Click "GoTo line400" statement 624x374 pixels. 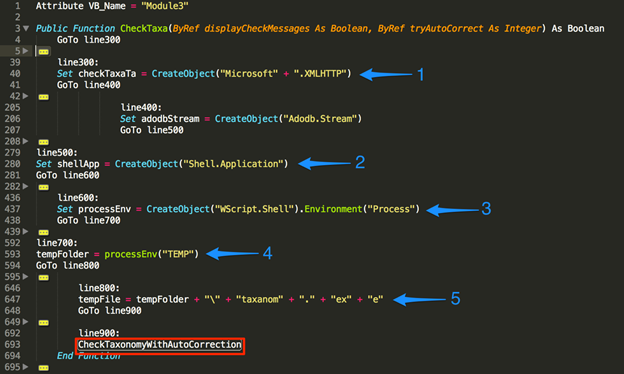tap(88, 85)
